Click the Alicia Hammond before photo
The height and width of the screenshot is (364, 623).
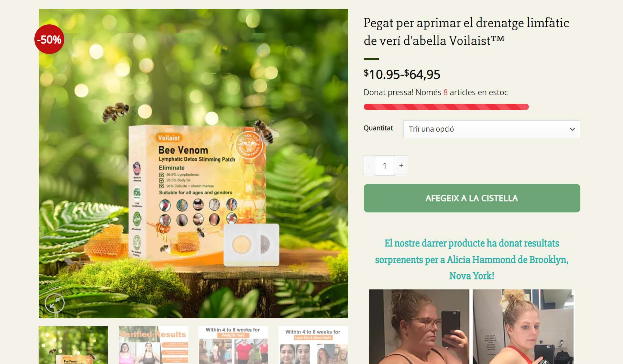419,327
